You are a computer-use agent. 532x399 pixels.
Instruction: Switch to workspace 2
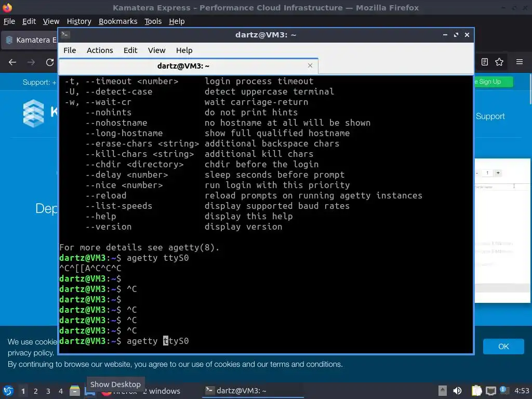[36, 391]
